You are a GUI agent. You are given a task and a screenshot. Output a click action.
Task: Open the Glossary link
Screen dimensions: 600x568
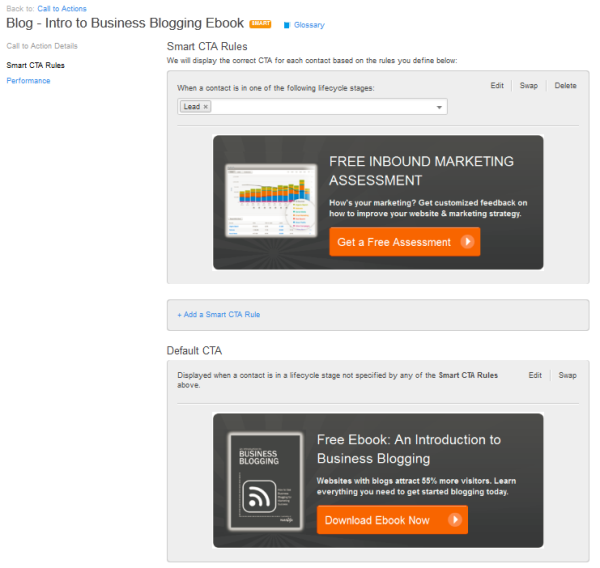tap(309, 25)
